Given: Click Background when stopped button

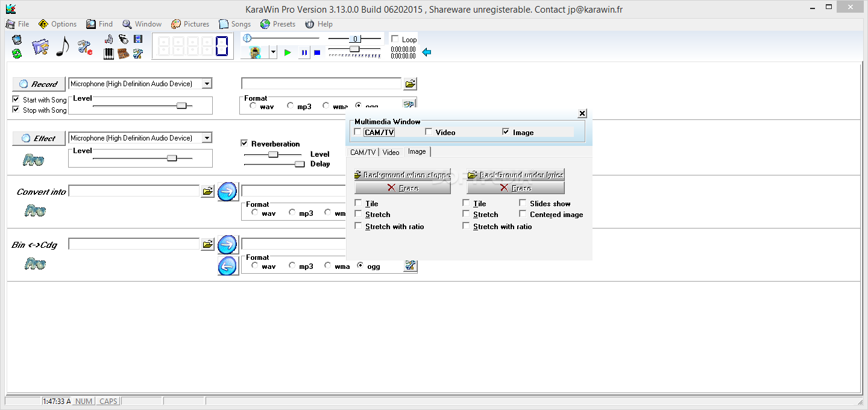Looking at the screenshot, I should pyautogui.click(x=403, y=175).
